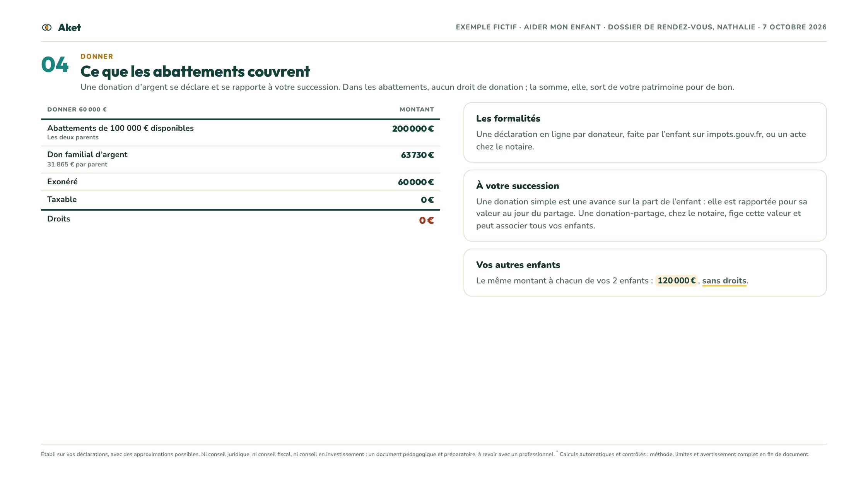Click the paragraph mentioning impots.gouv.fr
Image resolution: width=868 pixels, height=477 pixels.
tap(641, 141)
